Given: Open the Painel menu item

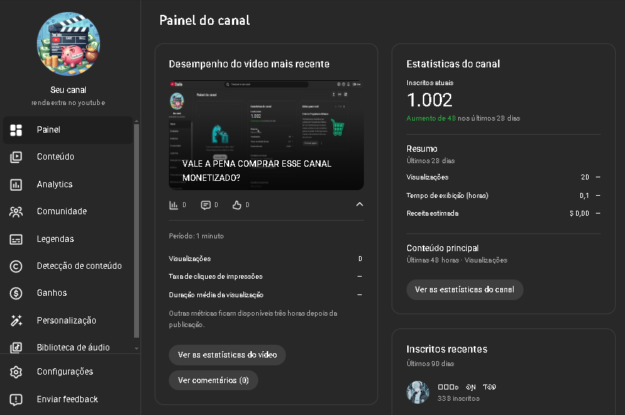Looking at the screenshot, I should (x=68, y=130).
